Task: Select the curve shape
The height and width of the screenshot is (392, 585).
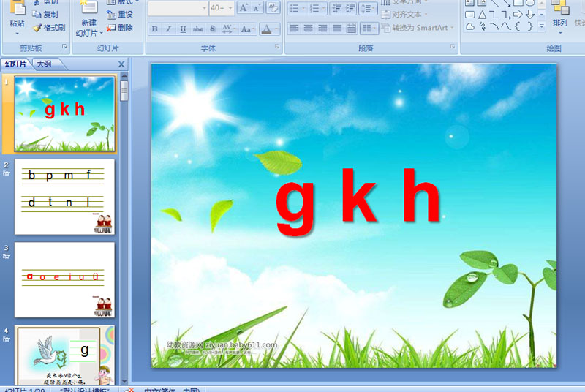Action: pos(506,26)
